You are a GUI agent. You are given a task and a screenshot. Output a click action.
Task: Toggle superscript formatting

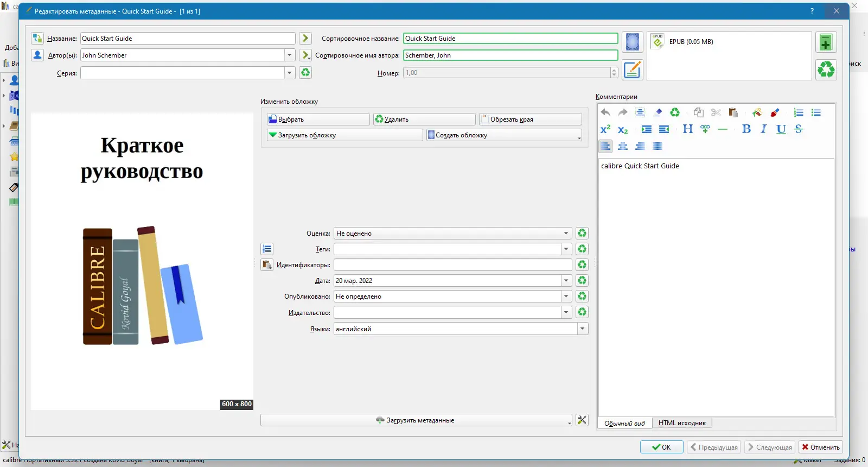pos(605,129)
